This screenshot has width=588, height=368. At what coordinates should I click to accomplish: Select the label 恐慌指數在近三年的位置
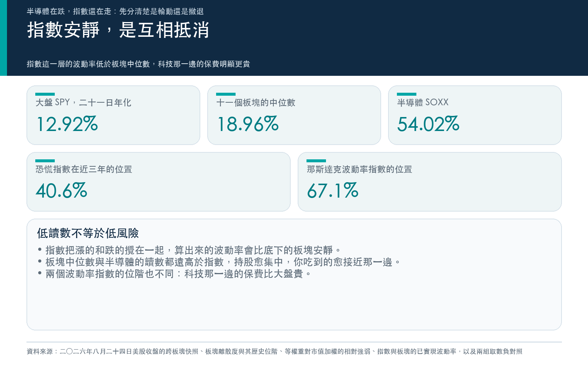point(84,169)
